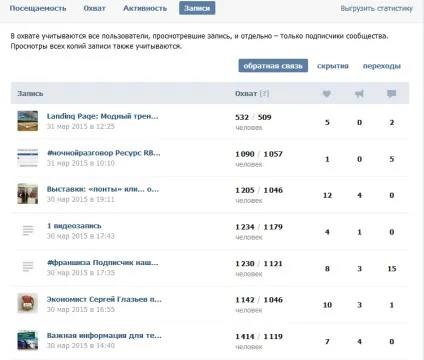Click likes count 8 in #франшиза row
Screen dimensions: 424x360
[327, 269]
